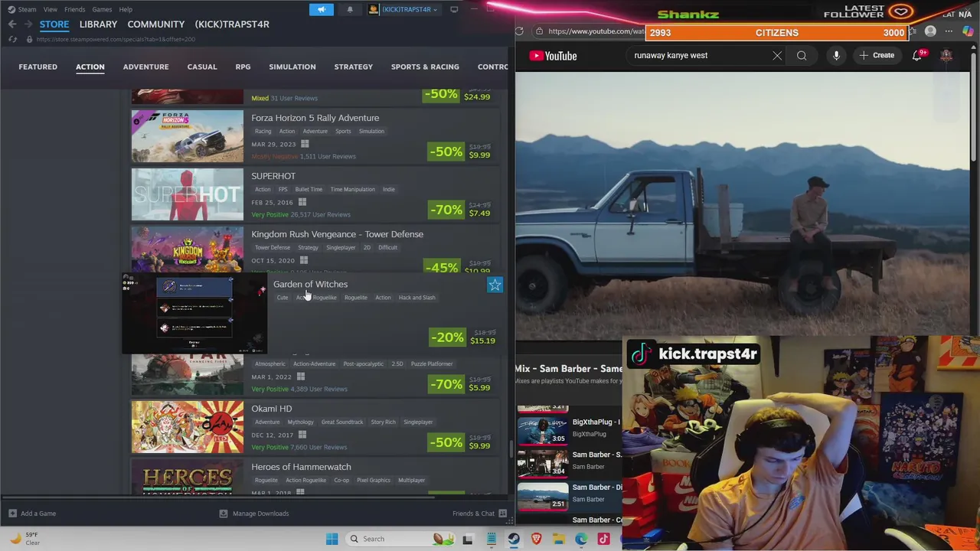Clear the YouTube search text with X
This screenshot has width=980, height=551.
(x=777, y=55)
